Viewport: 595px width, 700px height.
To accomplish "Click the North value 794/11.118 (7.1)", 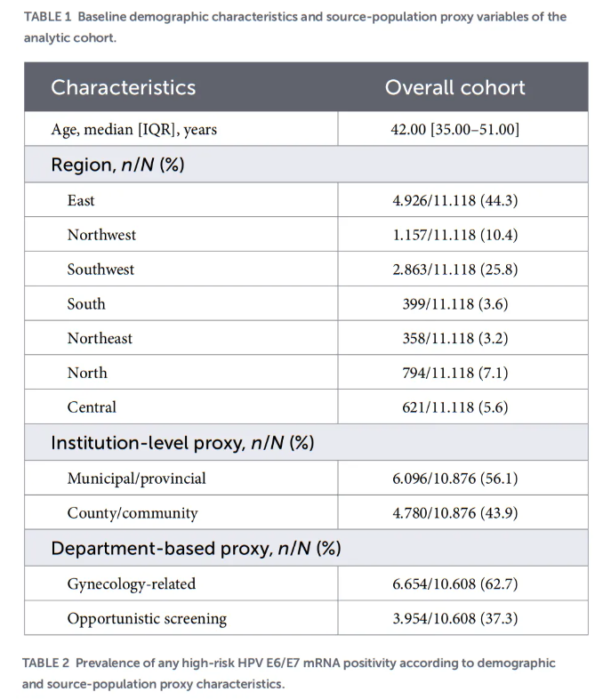I will pyautogui.click(x=454, y=373).
